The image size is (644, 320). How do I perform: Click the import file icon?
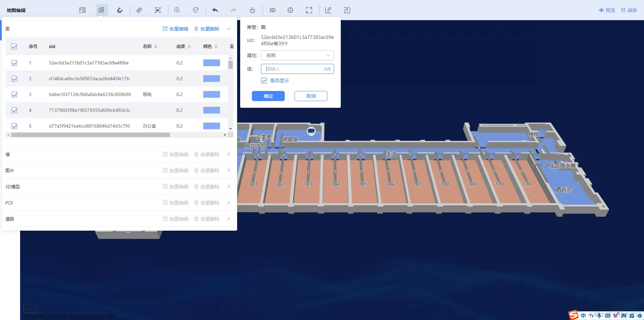tap(347, 10)
